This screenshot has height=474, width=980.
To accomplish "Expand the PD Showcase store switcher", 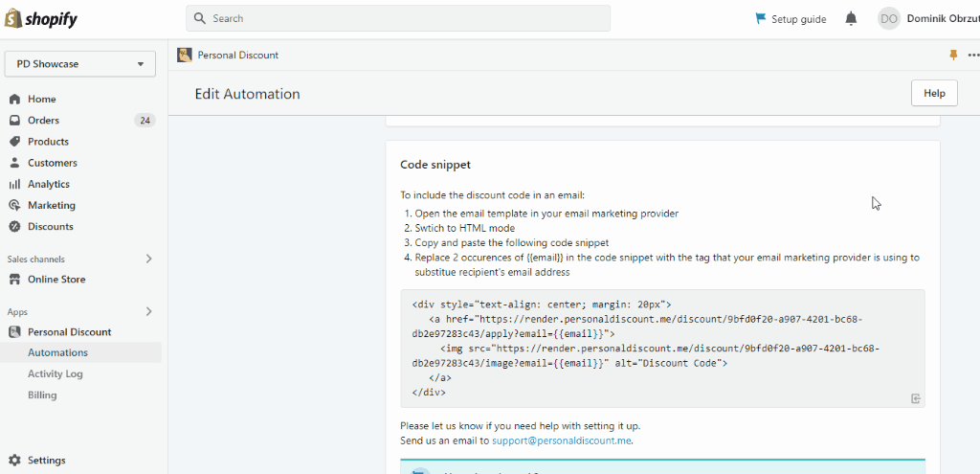I will [80, 64].
